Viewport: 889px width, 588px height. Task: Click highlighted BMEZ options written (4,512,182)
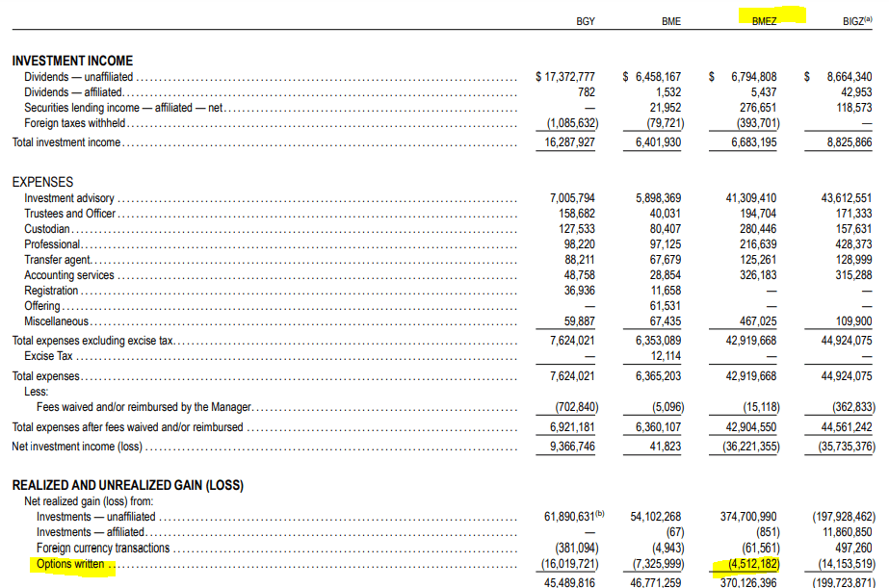click(x=754, y=564)
